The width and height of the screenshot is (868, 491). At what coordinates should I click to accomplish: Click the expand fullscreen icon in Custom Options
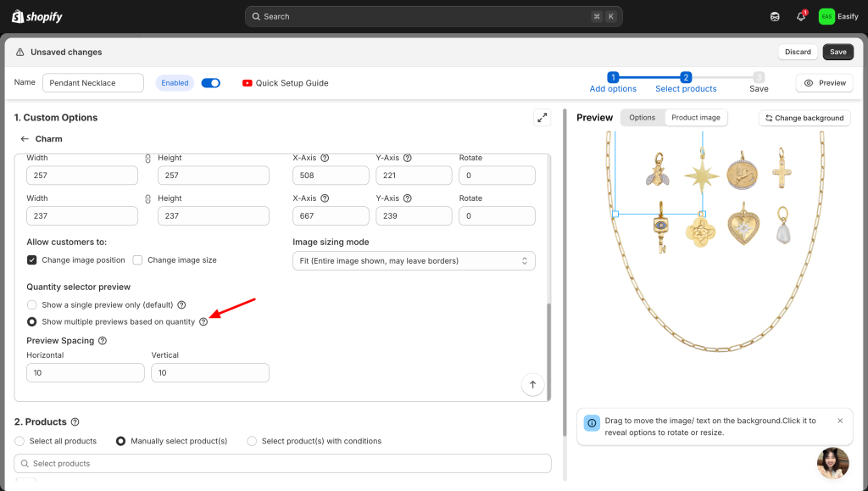(542, 118)
